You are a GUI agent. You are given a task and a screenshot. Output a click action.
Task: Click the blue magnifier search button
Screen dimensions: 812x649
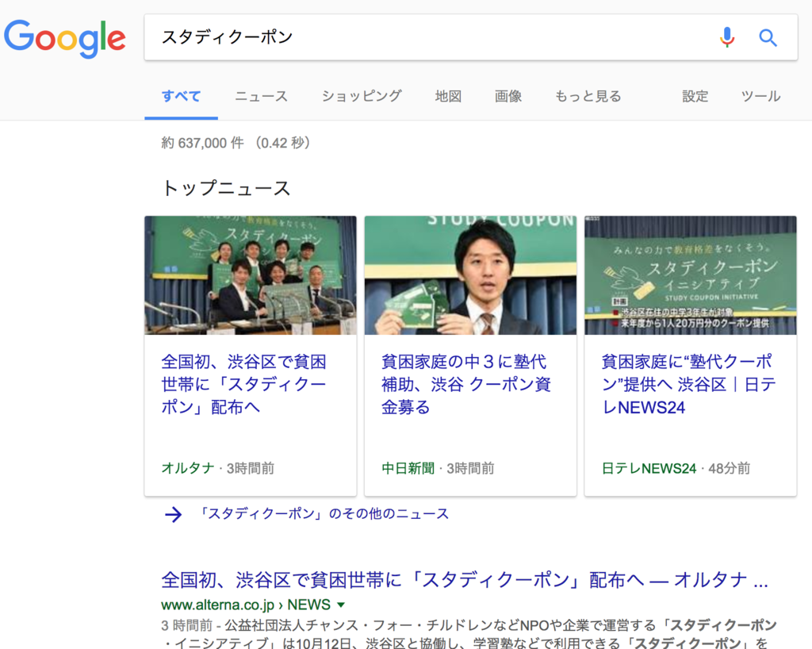click(768, 38)
